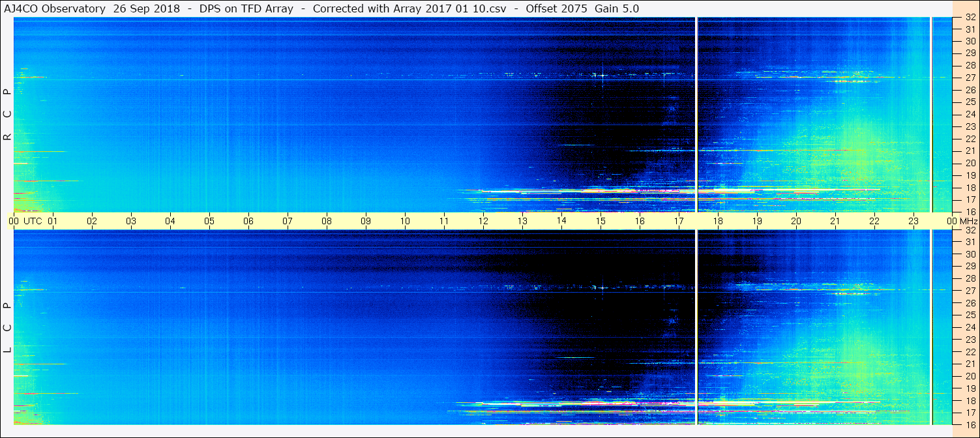Click the "MHz" unit label on time axis

pyautogui.click(x=968, y=221)
